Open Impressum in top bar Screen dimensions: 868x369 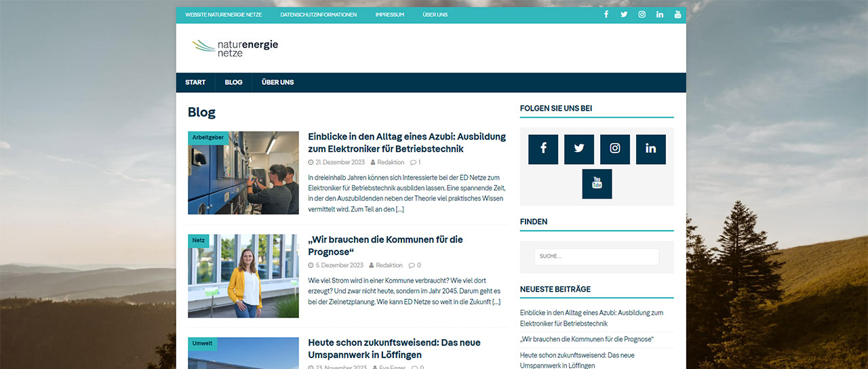coord(389,14)
